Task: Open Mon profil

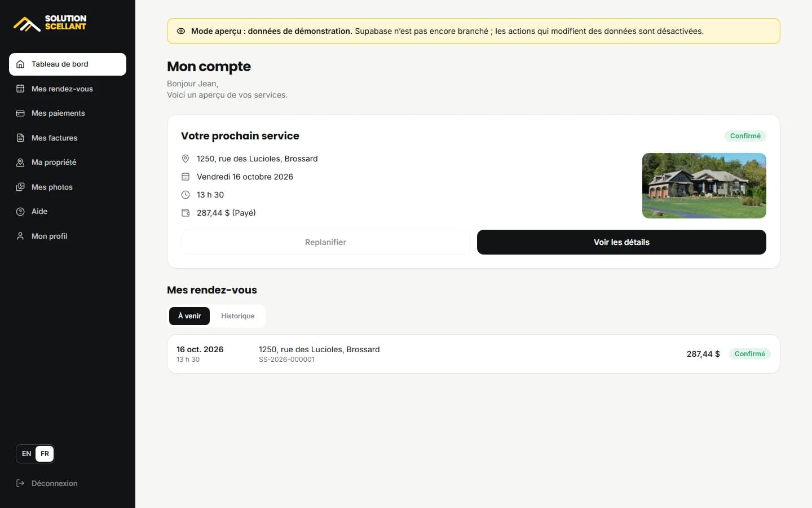Action: tap(68, 236)
